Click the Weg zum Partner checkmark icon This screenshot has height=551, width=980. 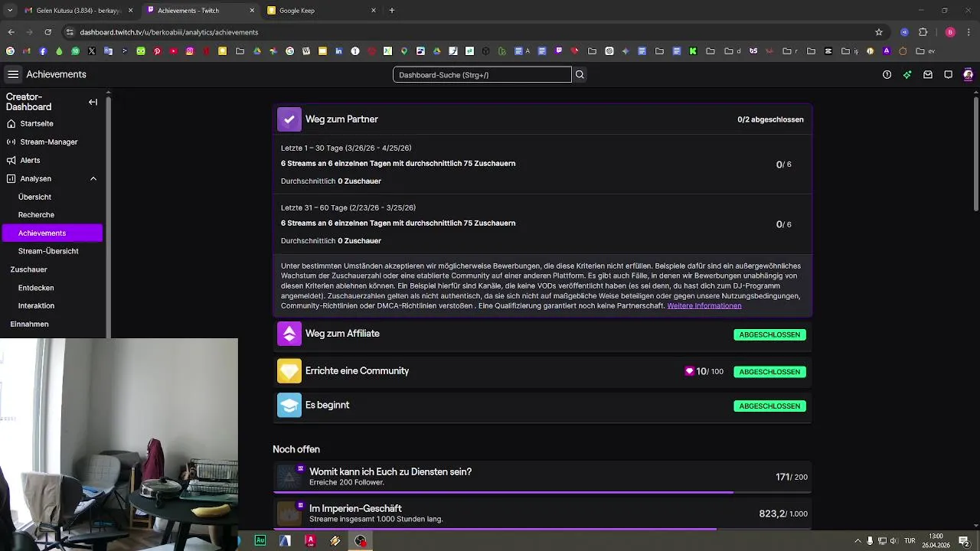click(x=289, y=119)
